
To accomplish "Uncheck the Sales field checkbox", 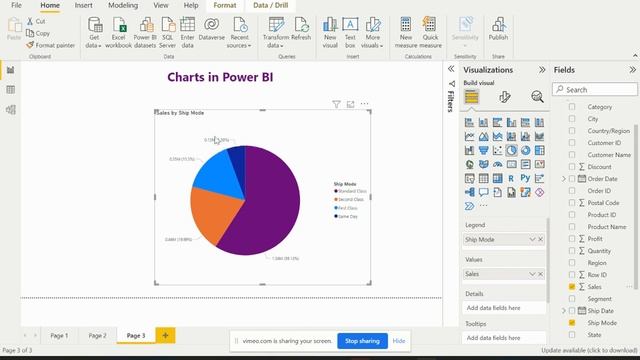I will pyautogui.click(x=572, y=287).
